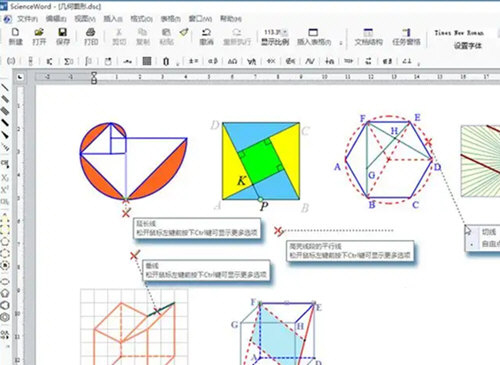Image resolution: width=500 pixels, height=365 pixels.
Task: Click the 插入表格 (Insert Table) icon
Action: click(313, 32)
